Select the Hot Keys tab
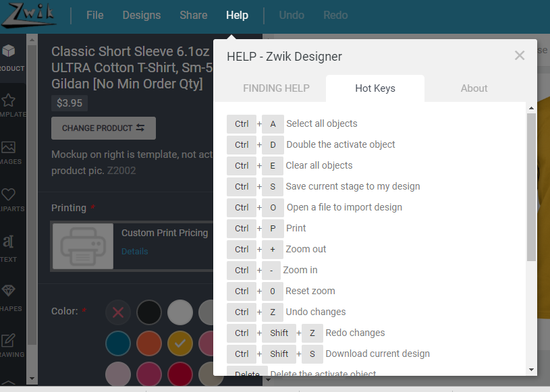The width and height of the screenshot is (550, 392). point(375,88)
